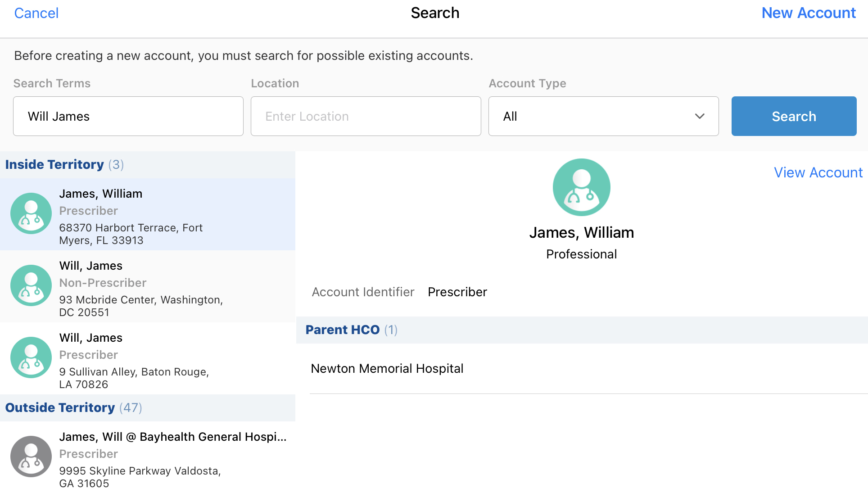
Task: Click Baton Rouge Will, James avatar icon
Action: click(x=31, y=357)
